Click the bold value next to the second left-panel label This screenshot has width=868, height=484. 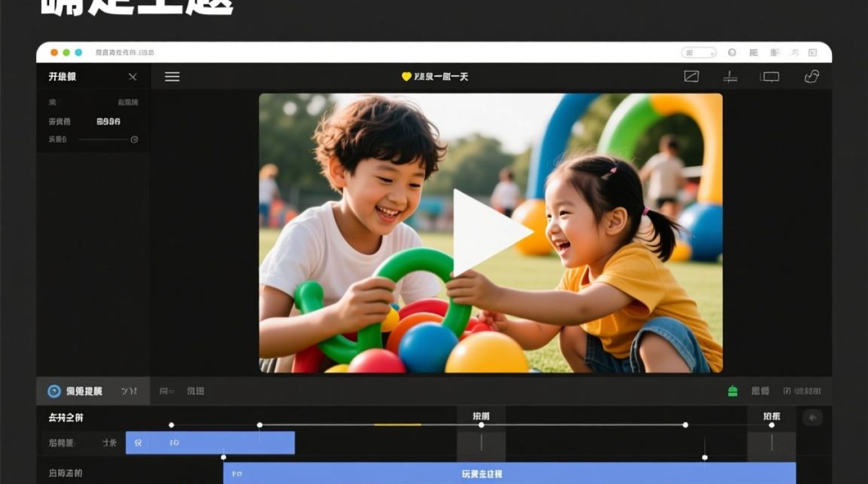coord(108,121)
